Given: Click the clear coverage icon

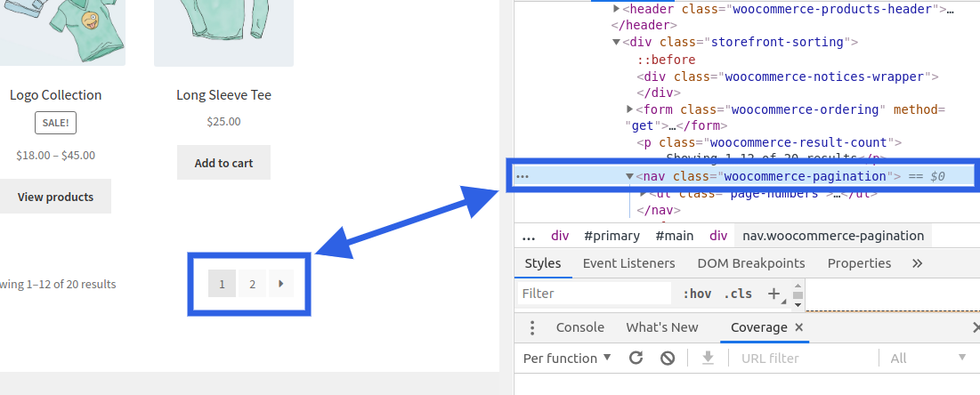Looking at the screenshot, I should (x=668, y=358).
